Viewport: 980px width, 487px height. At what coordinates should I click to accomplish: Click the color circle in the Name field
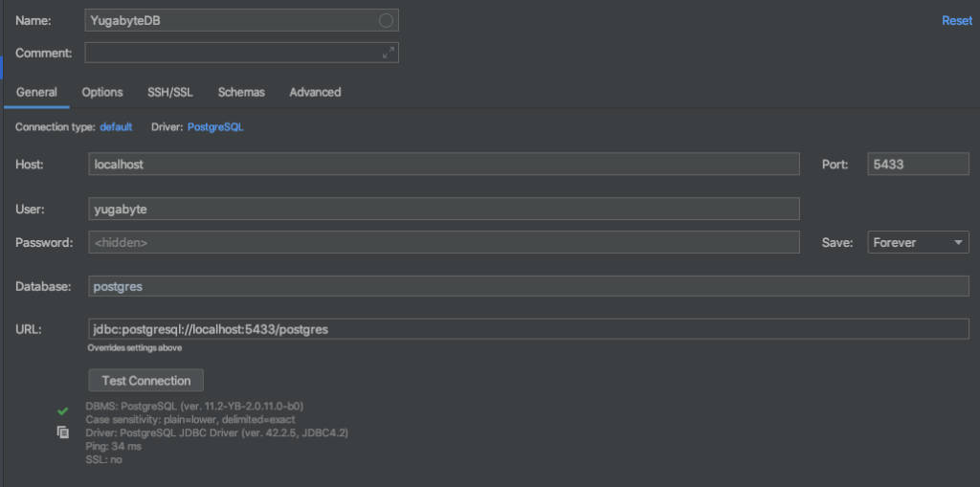pos(387,21)
